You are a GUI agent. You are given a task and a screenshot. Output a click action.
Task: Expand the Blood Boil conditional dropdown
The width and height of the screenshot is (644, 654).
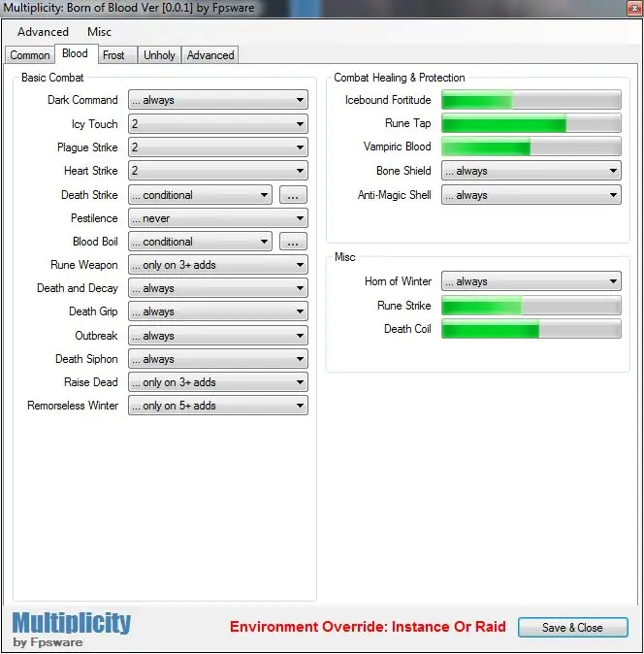coord(200,242)
